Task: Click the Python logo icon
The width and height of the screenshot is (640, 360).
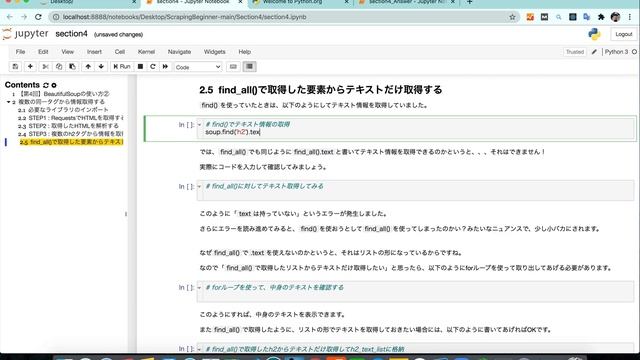Action: tap(594, 34)
